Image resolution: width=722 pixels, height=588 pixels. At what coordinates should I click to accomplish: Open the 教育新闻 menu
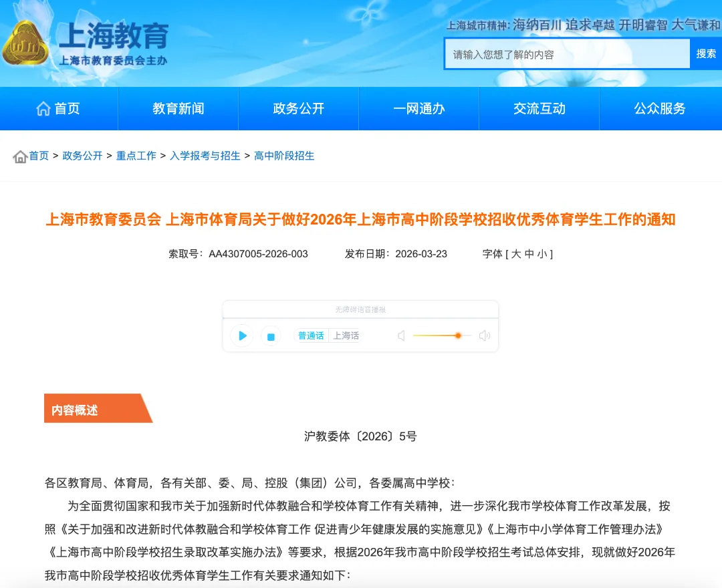tap(178, 108)
